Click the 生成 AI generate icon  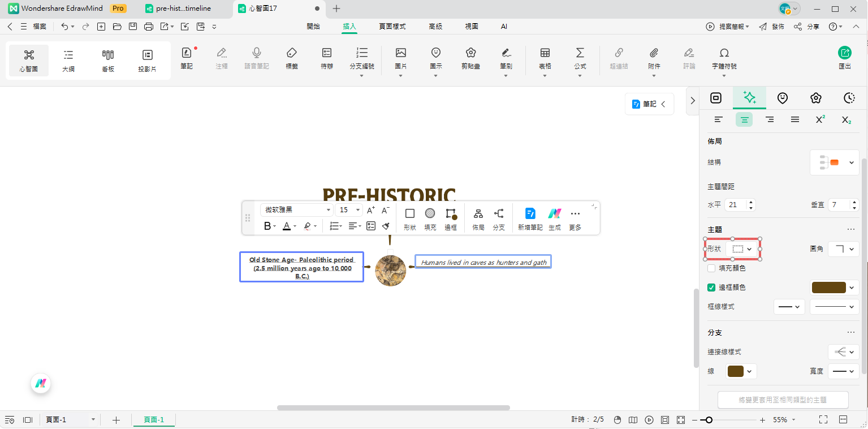(x=554, y=214)
